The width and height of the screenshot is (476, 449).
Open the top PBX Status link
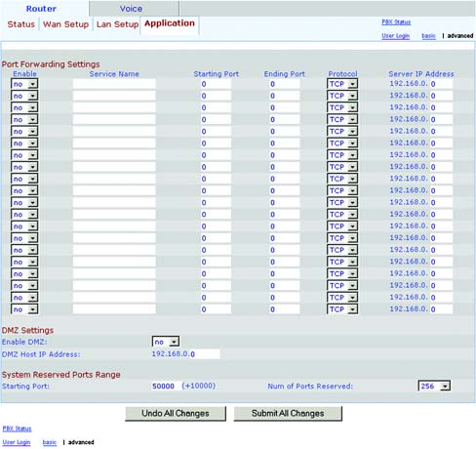click(396, 22)
